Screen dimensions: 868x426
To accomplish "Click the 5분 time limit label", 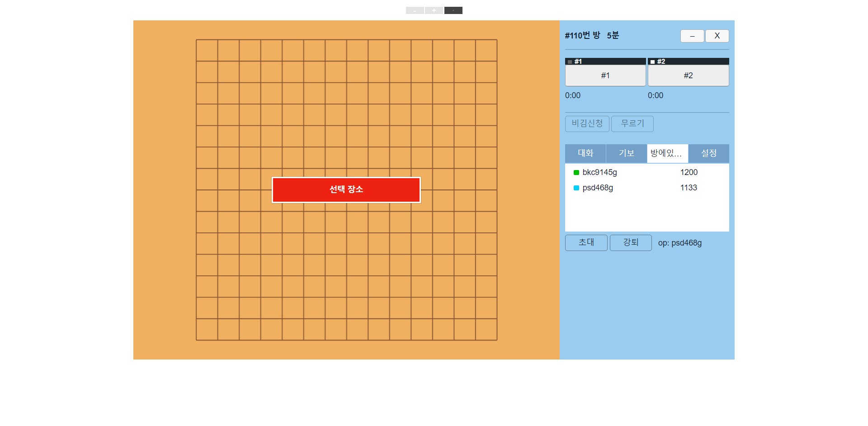I will [x=613, y=35].
